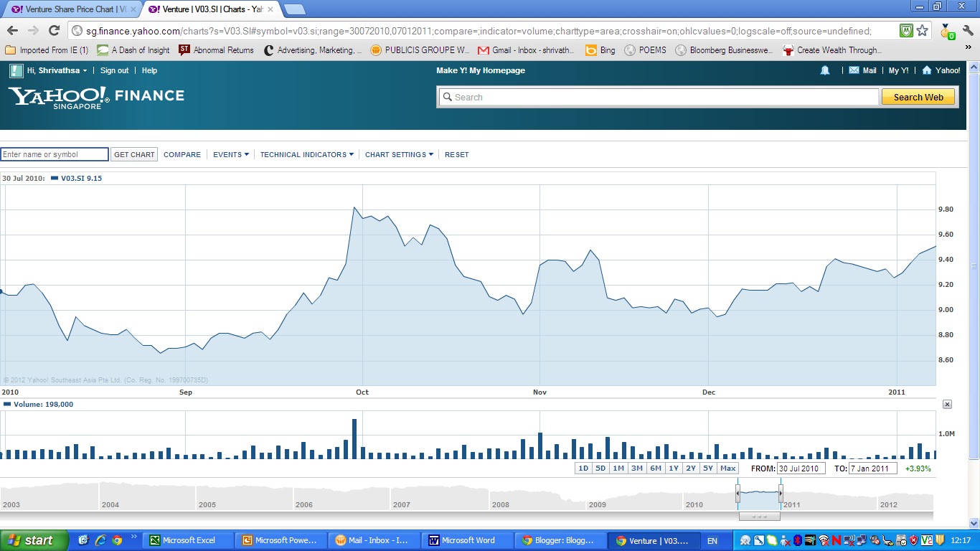The image size is (980, 551).
Task: Click the COMPARE link
Action: tap(182, 154)
